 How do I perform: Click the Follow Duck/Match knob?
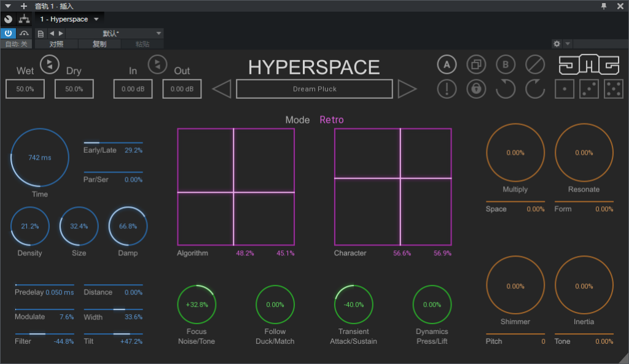275,304
